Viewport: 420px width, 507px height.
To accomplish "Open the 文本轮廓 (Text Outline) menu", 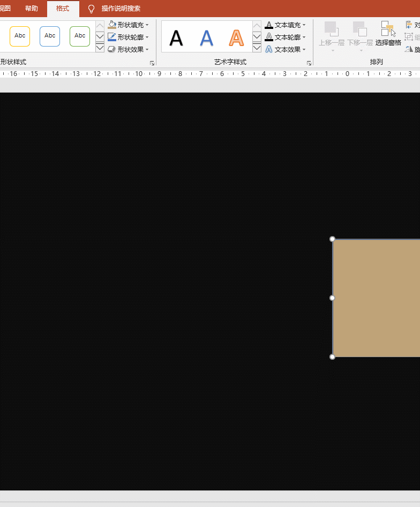I will [x=286, y=37].
